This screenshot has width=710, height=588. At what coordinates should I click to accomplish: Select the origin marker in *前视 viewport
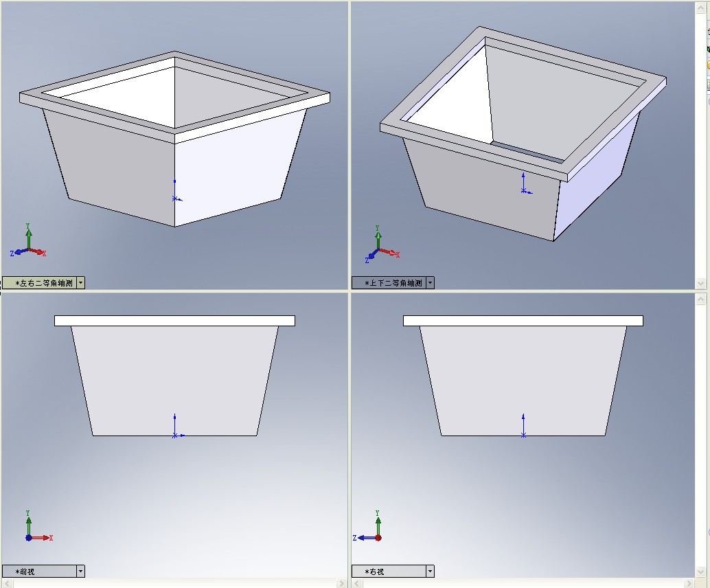click(x=175, y=436)
